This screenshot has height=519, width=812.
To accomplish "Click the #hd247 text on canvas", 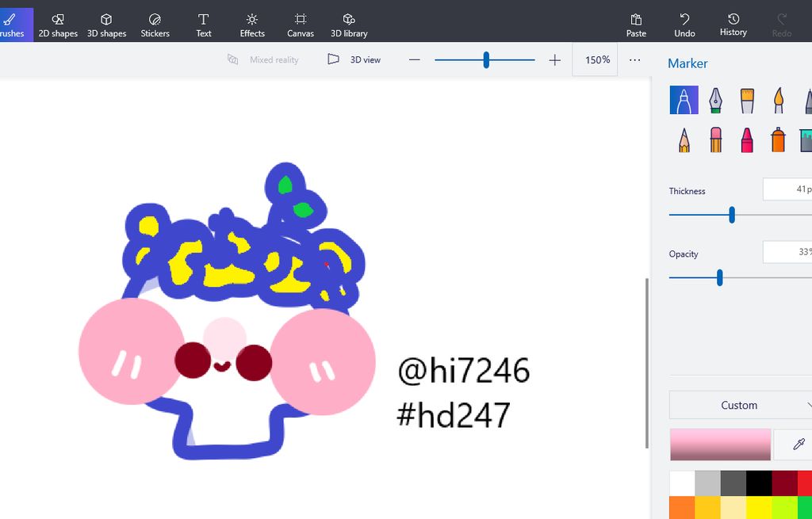I will pos(454,414).
